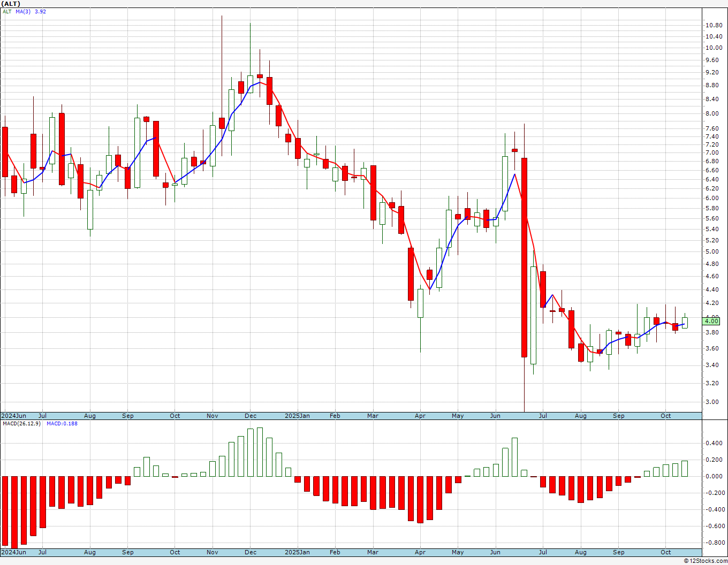Select the '7.00' price axis label
This screenshot has height=565, width=728.
click(x=712, y=153)
